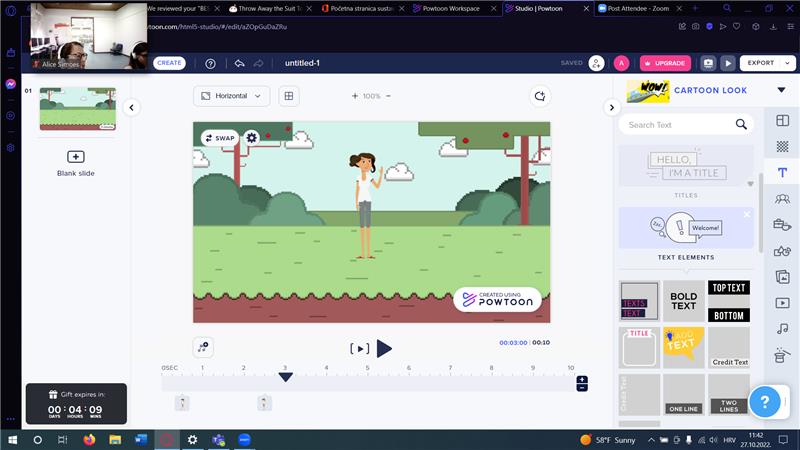
Task: Play the Powtoon preview from header
Action: (728, 63)
